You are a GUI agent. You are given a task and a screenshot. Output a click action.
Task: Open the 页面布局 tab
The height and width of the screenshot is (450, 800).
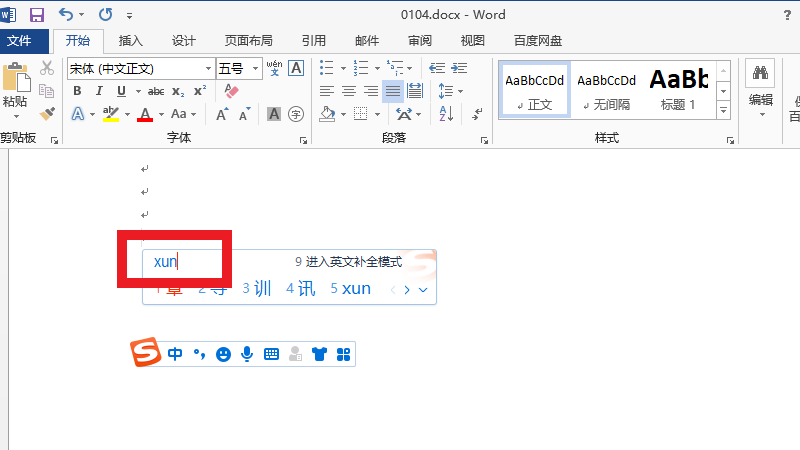pyautogui.click(x=249, y=41)
